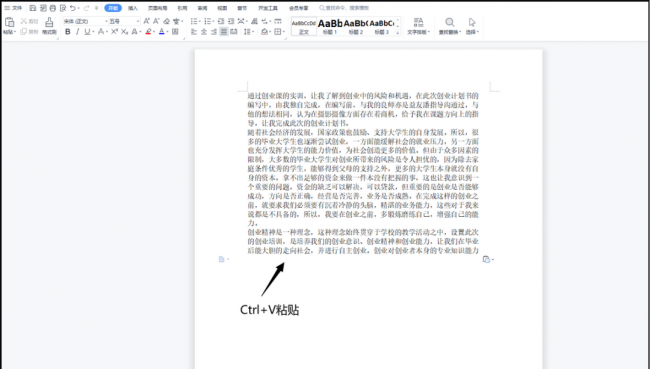The height and width of the screenshot is (369, 650).
Task: Increase paragraph indent
Action: point(231,21)
